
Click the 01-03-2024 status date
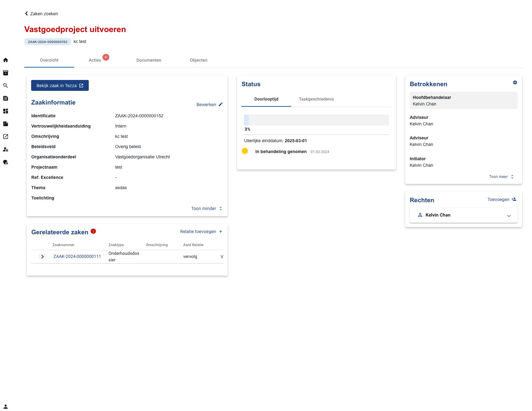(320, 152)
